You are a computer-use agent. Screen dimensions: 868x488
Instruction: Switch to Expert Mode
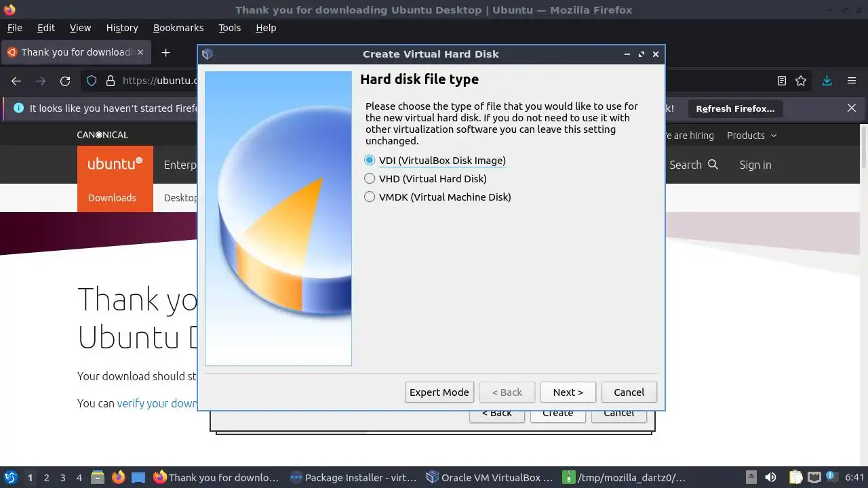[x=439, y=392]
